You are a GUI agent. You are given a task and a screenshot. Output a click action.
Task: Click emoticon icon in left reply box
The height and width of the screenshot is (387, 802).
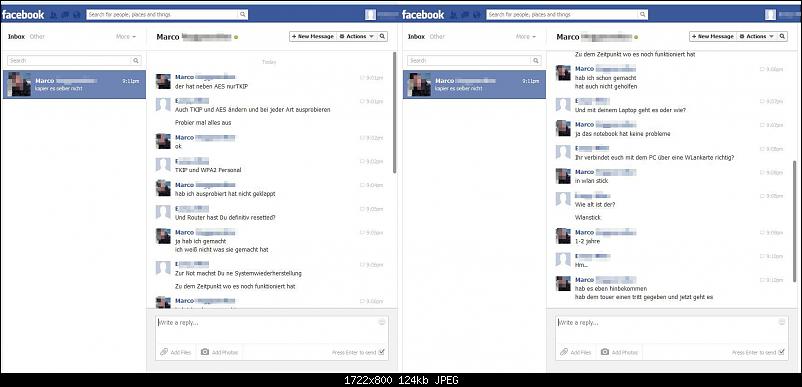pos(382,322)
